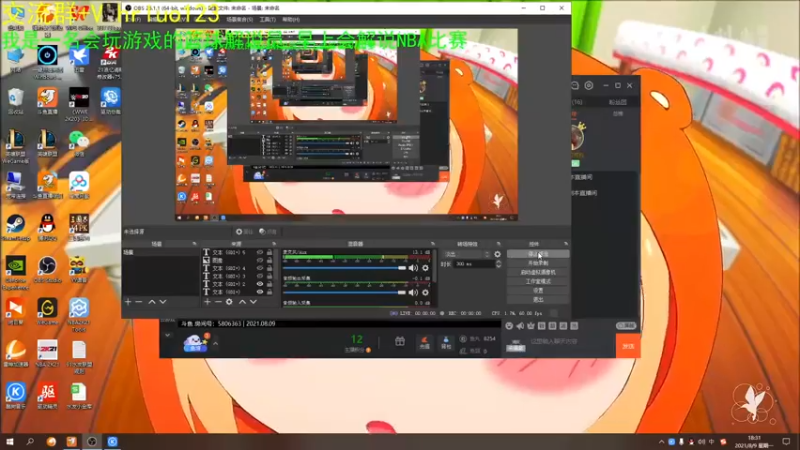800x450 pixels.
Task: Click the emoji face icon above chat input
Action: (x=509, y=326)
